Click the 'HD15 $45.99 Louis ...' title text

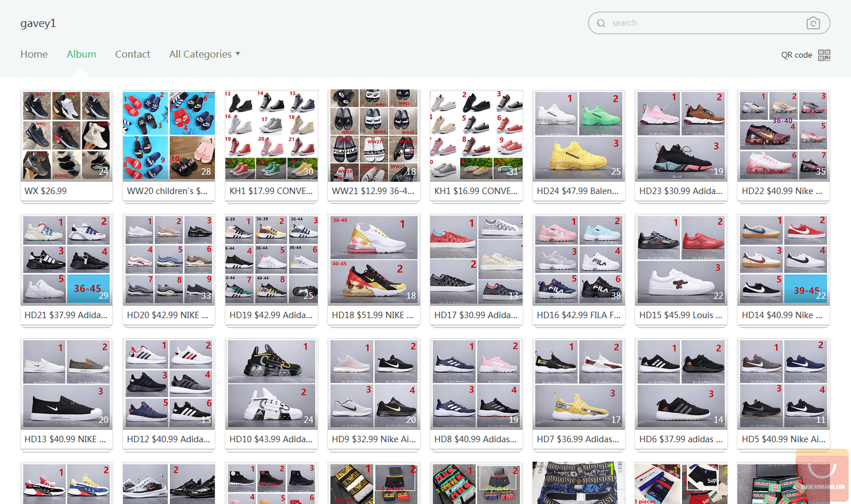(680, 315)
